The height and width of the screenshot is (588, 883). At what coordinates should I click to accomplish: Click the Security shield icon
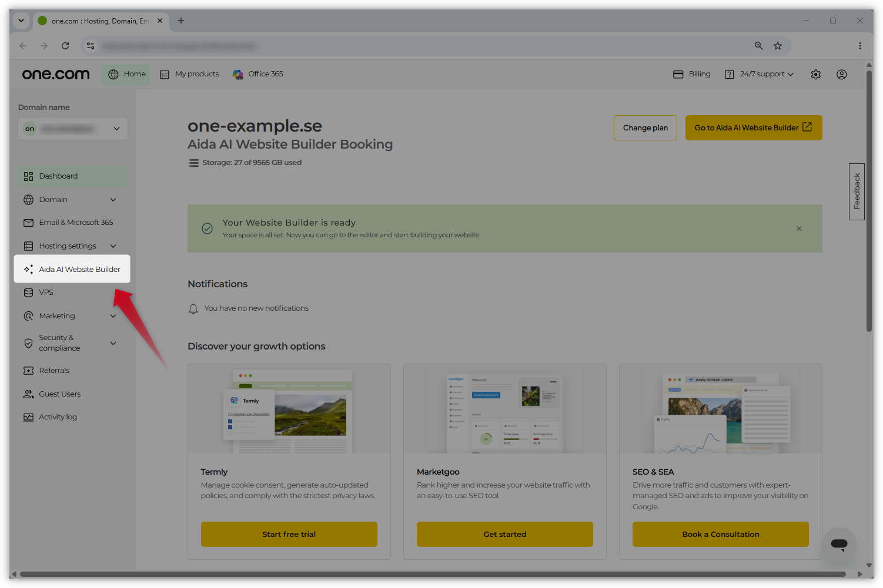point(28,343)
